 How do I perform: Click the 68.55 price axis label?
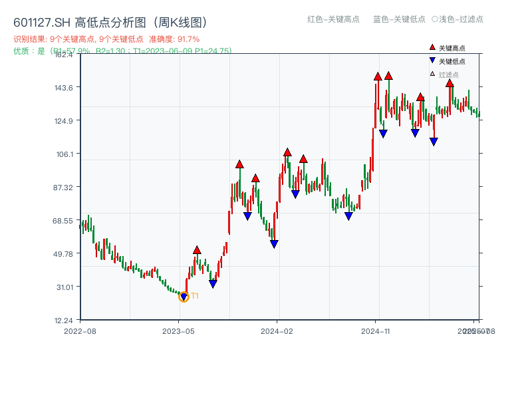pyautogui.click(x=63, y=221)
